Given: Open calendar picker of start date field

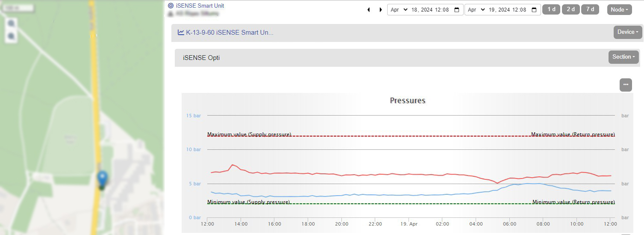Looking at the screenshot, I should (456, 10).
